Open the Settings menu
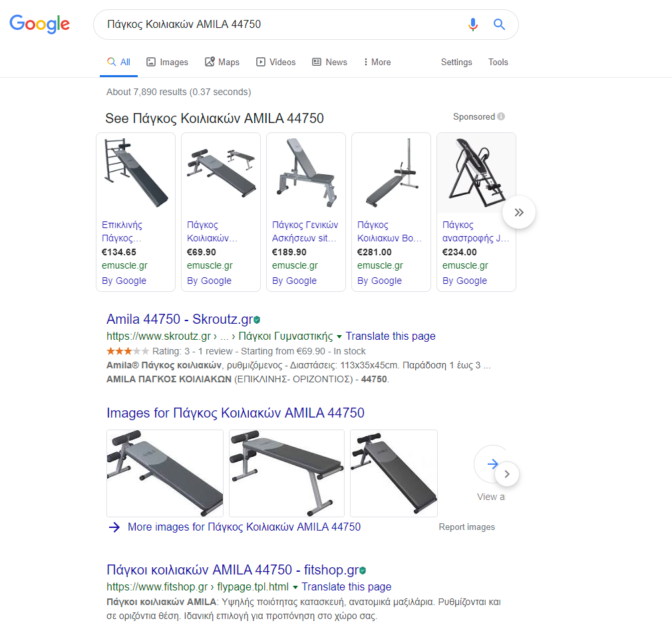 [456, 62]
